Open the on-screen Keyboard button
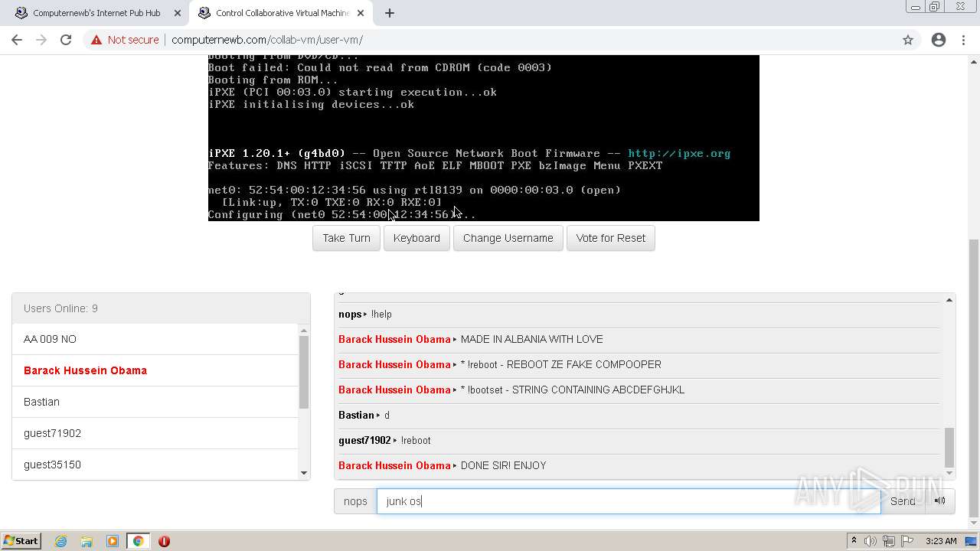This screenshot has width=980, height=551. pyautogui.click(x=416, y=238)
